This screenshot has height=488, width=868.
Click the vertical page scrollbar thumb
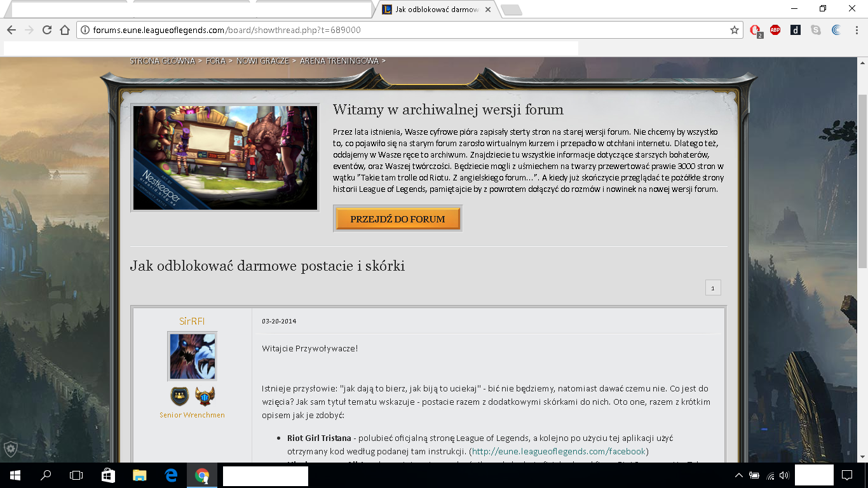862,181
